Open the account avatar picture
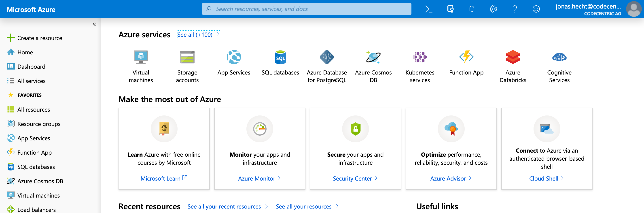Viewport: 644px width, 213px height. click(634, 9)
